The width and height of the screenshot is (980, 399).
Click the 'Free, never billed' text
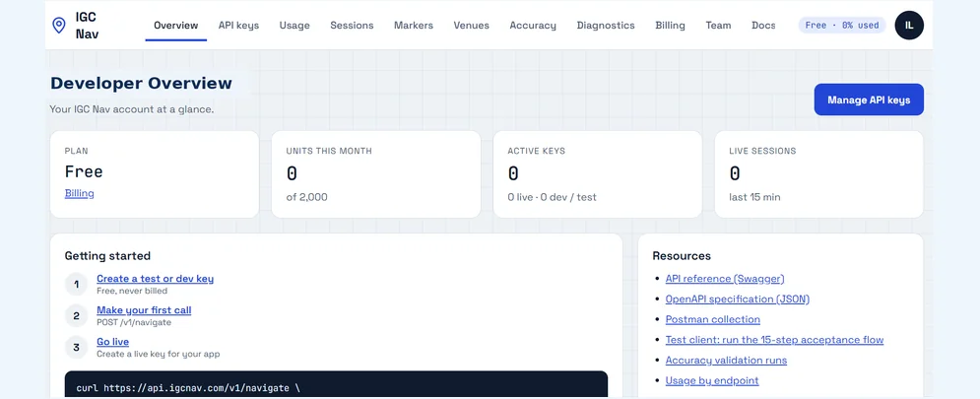pyautogui.click(x=132, y=291)
